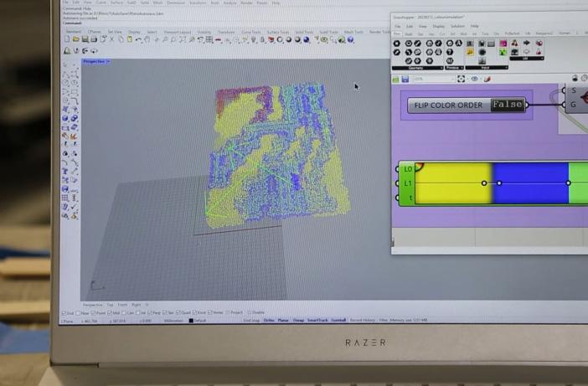Viewport: 588px width, 386px height.
Task: Expand the Geometry panel plus button
Action: click(441, 68)
